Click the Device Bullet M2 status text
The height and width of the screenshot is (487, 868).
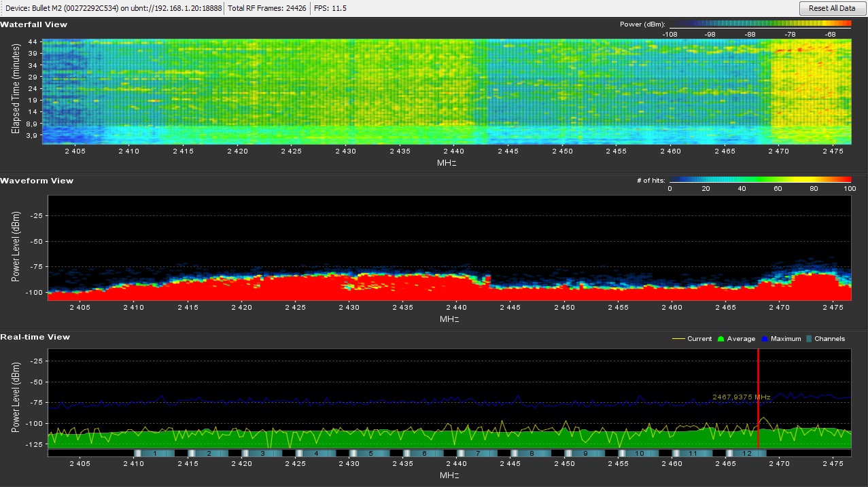point(114,8)
